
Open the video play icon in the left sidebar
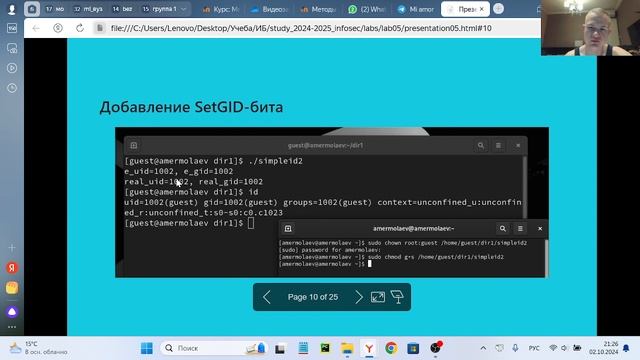point(12,68)
